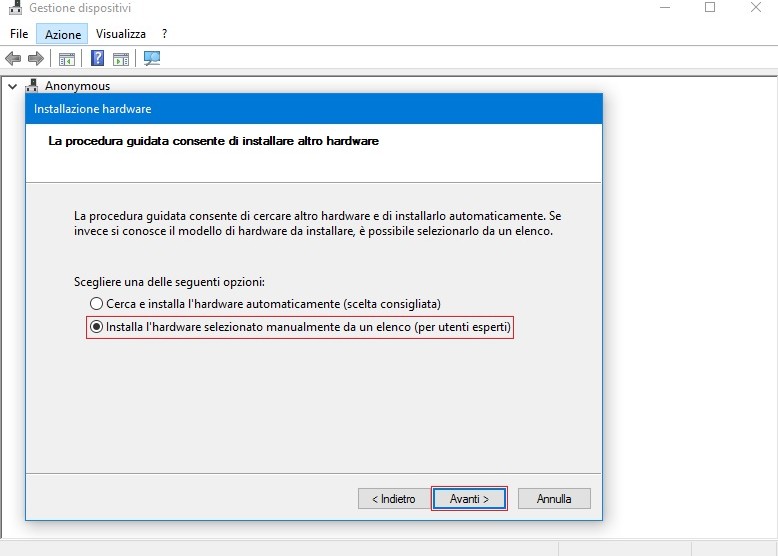778x556 pixels.
Task: Click the scan for hardware changes monitor icon
Action: tap(152, 59)
